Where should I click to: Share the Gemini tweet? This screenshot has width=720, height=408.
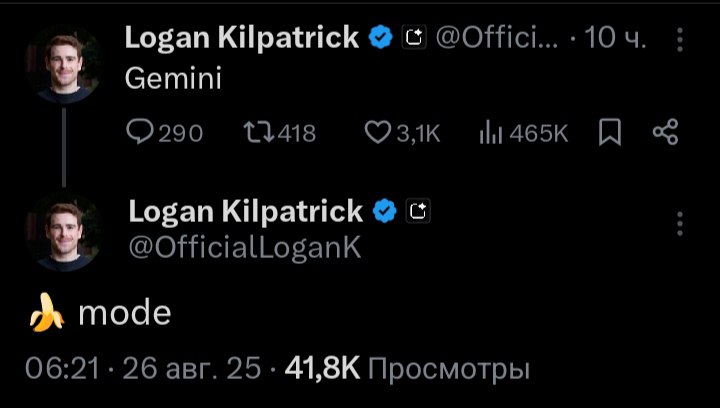click(x=665, y=133)
